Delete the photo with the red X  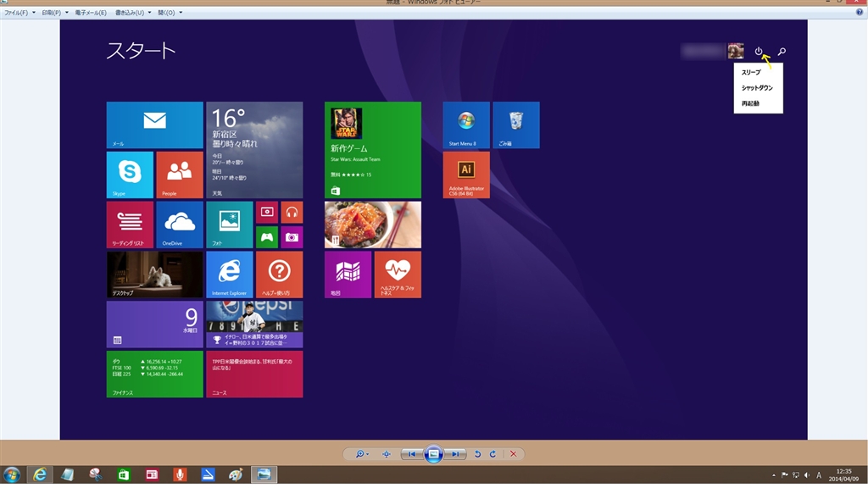(513, 454)
